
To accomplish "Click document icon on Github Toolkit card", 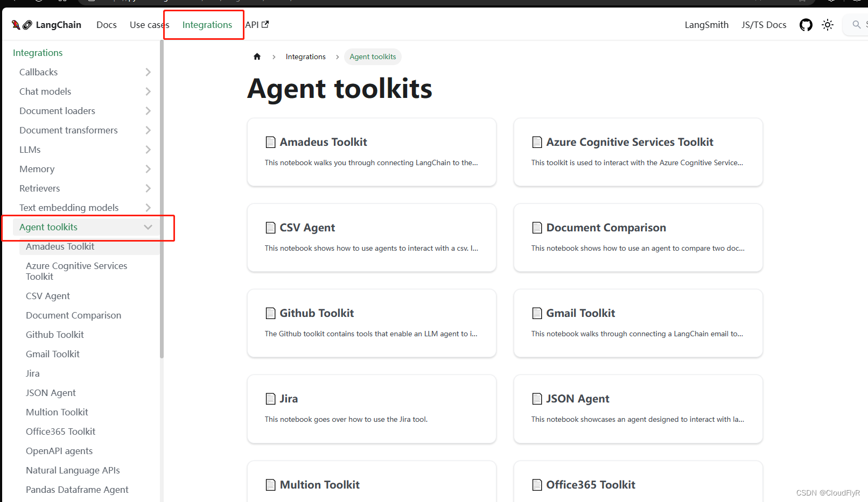I will tap(270, 313).
